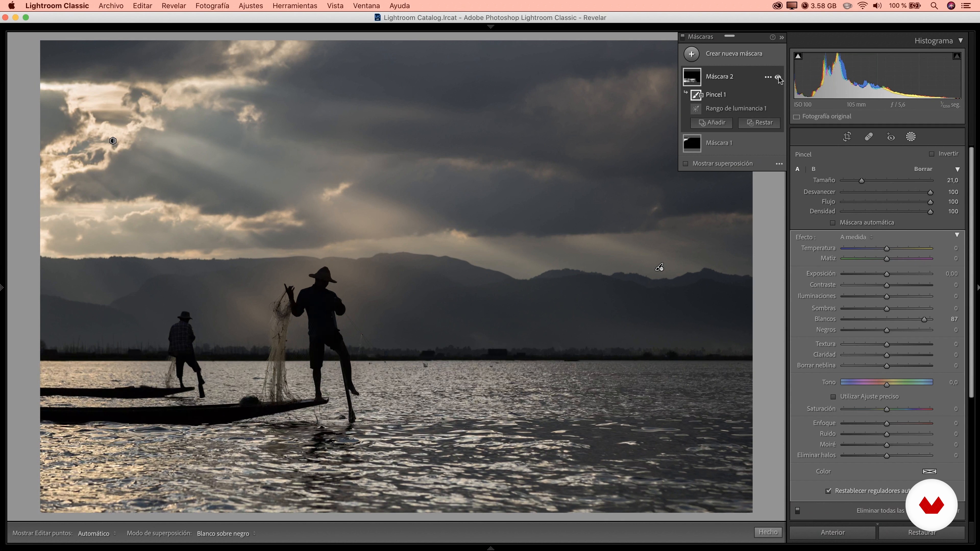Click the Tono hue gradient slider

click(886, 382)
